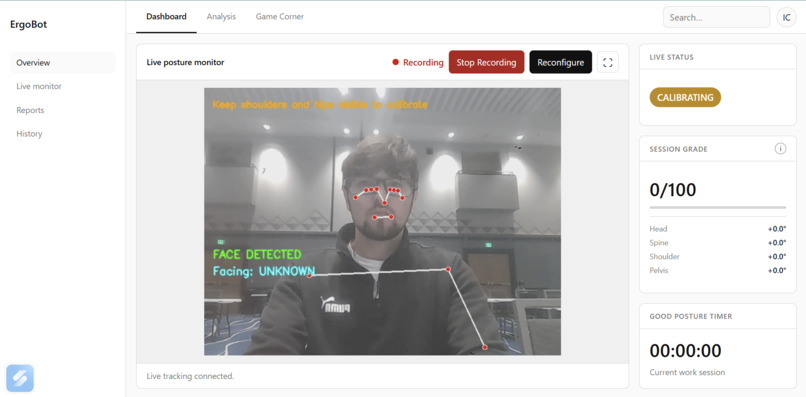
Task: Open the IC user avatar menu
Action: [786, 17]
